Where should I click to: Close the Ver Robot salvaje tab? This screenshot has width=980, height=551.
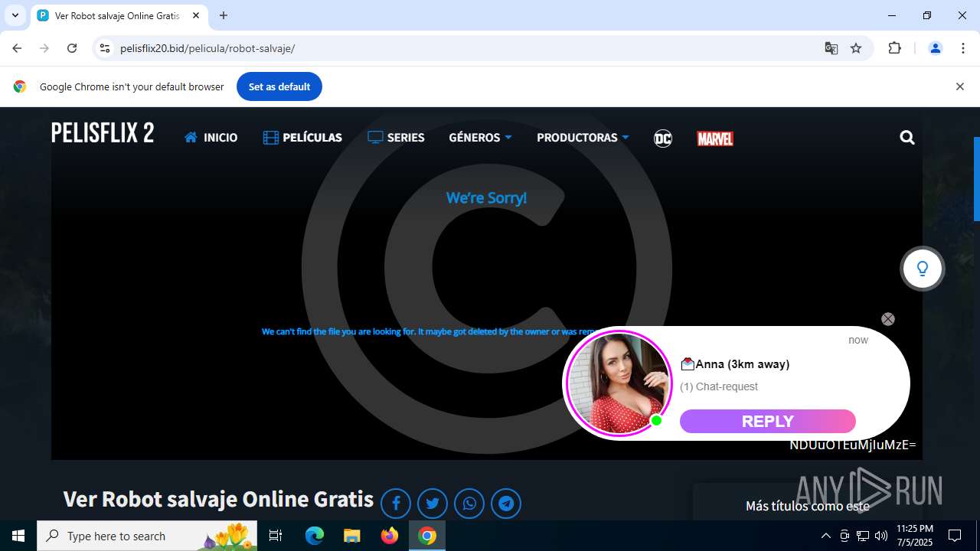tap(196, 15)
